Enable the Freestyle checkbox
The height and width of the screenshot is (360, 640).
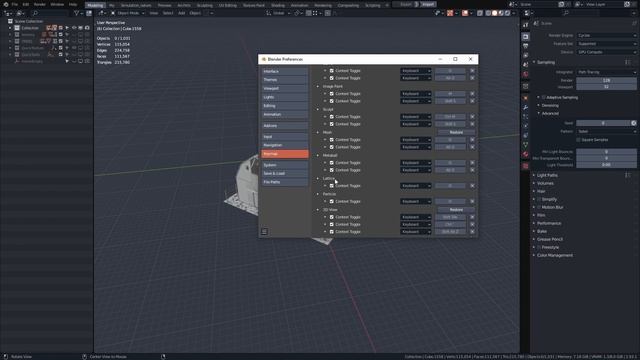[x=539, y=247]
